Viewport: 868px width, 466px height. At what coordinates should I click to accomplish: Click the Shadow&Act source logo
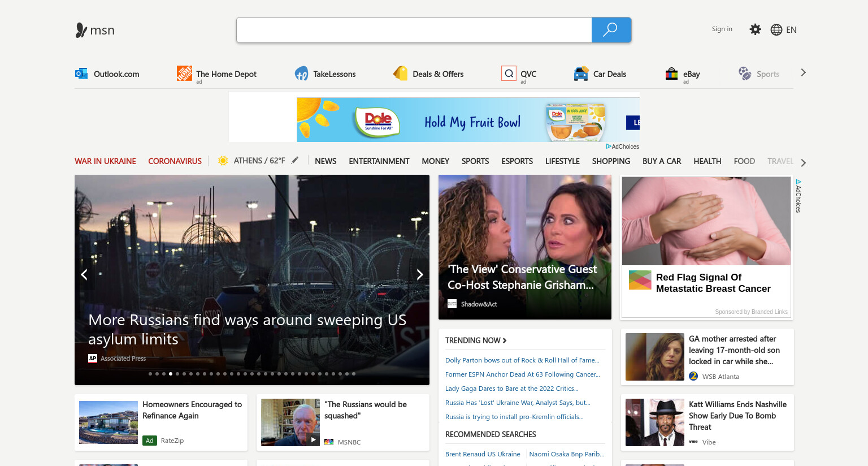click(452, 304)
